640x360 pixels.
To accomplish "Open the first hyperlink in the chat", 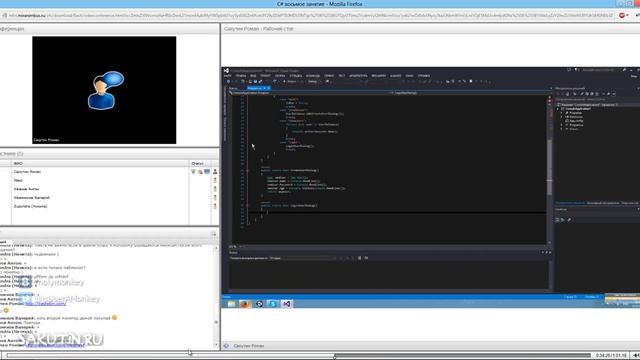I will point(45,304).
